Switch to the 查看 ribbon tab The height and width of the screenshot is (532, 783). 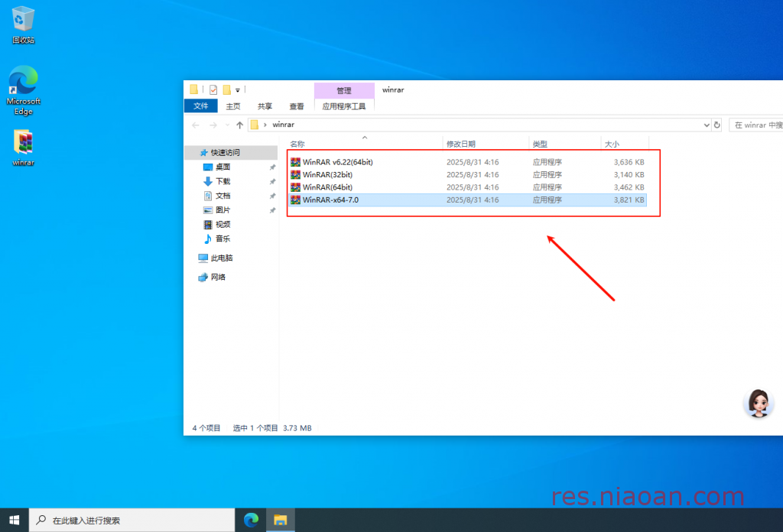click(297, 106)
